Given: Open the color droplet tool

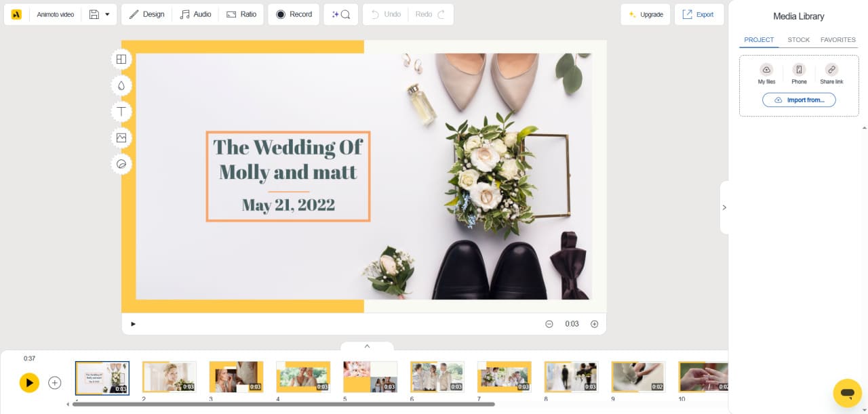Looking at the screenshot, I should (121, 85).
